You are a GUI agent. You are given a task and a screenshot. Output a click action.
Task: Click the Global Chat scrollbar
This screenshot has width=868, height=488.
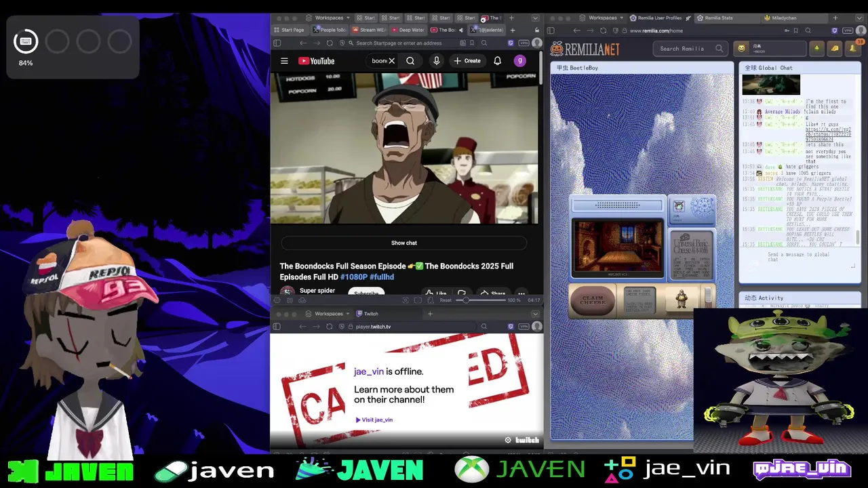point(858,237)
